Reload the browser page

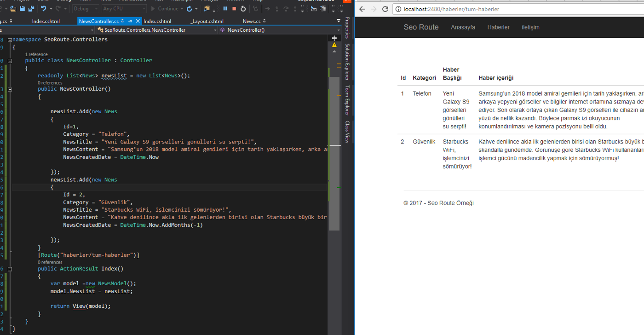pos(385,9)
